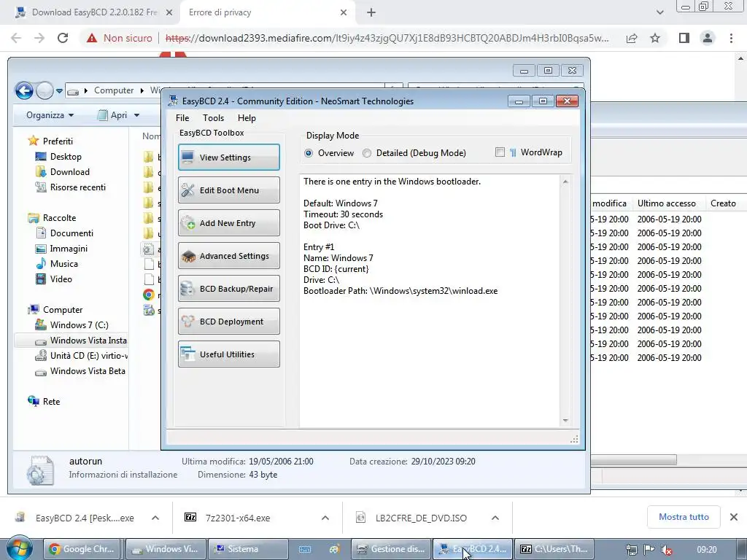Click Apri dropdown arrow in Explorer toolbar
Viewport: 747px width, 560px height.
[136, 115]
